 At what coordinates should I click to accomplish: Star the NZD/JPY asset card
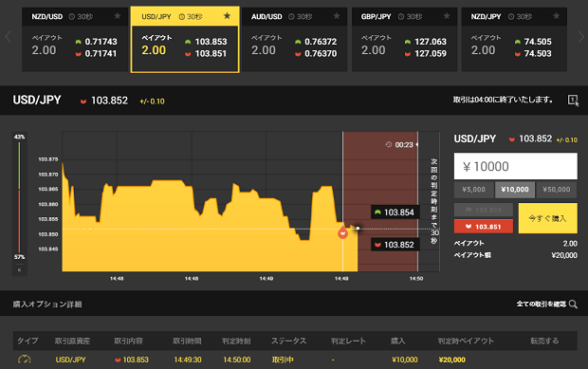[x=557, y=16]
